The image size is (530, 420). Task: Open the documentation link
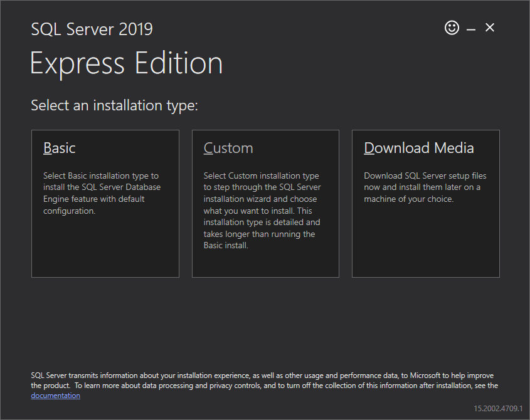55,395
